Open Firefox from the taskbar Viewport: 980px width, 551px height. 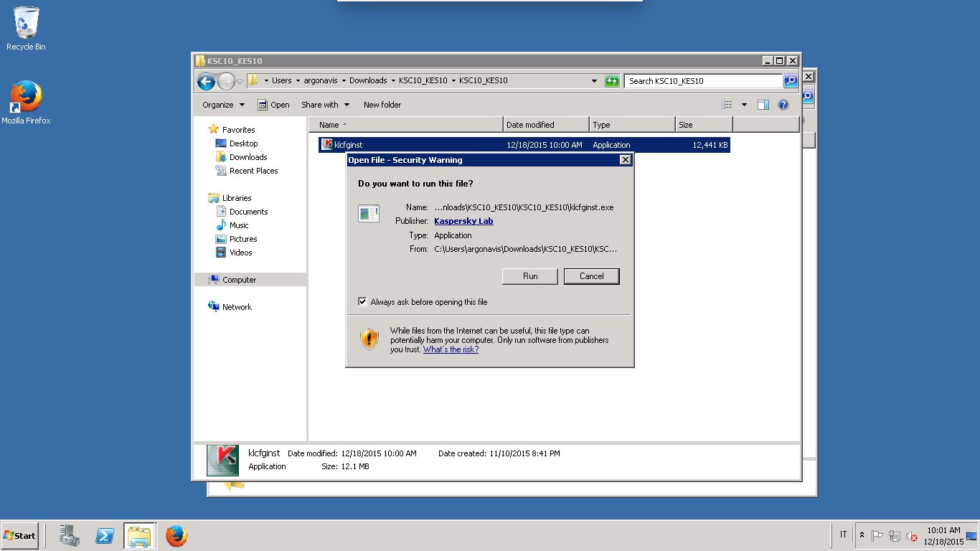[x=176, y=536]
